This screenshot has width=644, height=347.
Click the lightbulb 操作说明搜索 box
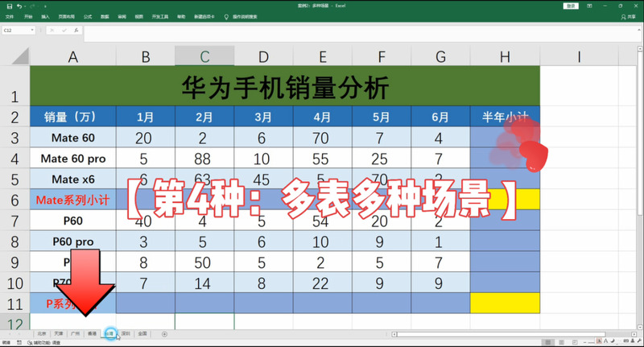pyautogui.click(x=241, y=17)
